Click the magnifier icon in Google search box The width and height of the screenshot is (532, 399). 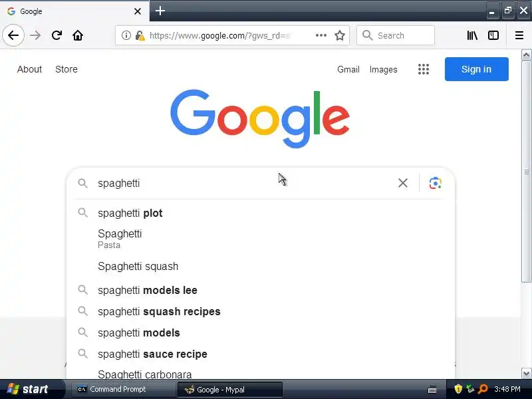(82, 184)
